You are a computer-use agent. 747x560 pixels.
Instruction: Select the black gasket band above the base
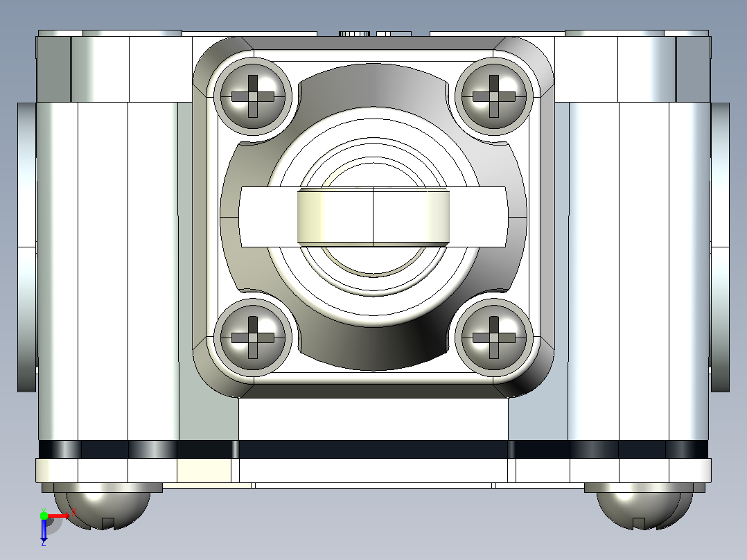(373, 449)
